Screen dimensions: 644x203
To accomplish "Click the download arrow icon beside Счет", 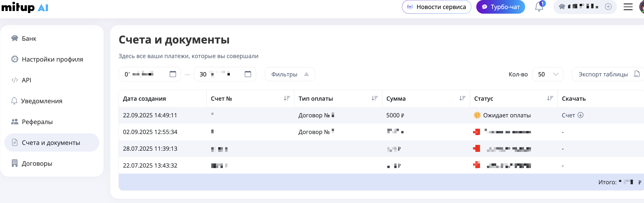I will pyautogui.click(x=581, y=115).
